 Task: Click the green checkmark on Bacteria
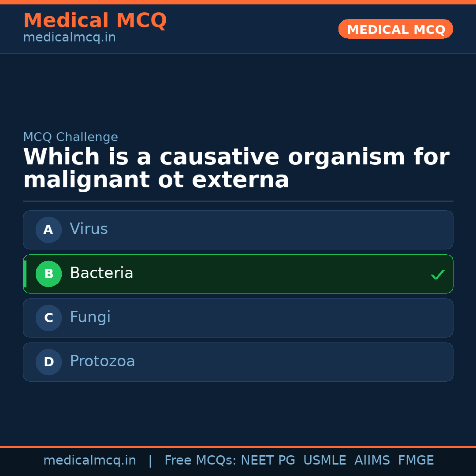click(438, 275)
